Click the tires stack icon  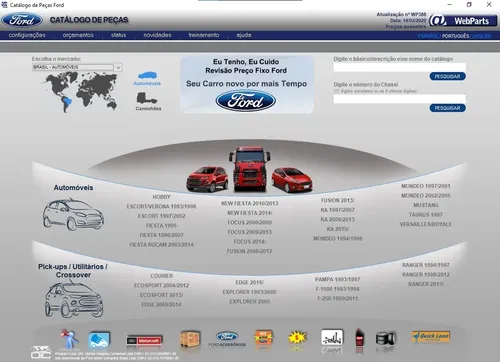tap(386, 339)
